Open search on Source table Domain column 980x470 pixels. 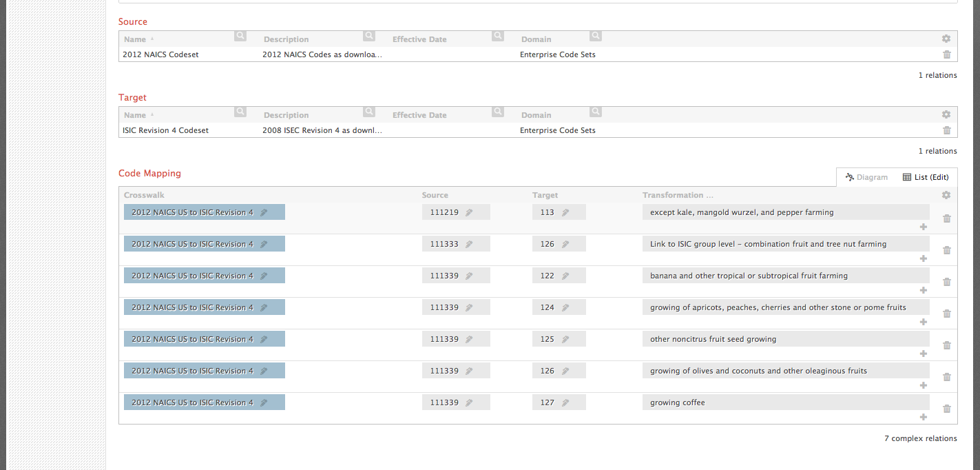tap(596, 36)
